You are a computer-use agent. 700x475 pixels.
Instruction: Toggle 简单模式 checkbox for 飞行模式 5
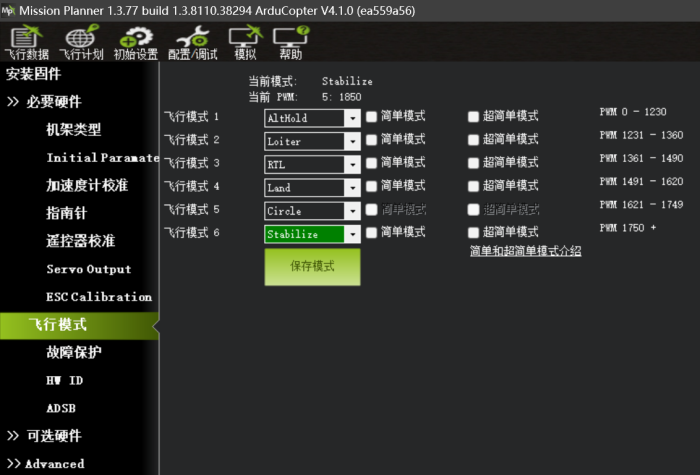(x=371, y=209)
